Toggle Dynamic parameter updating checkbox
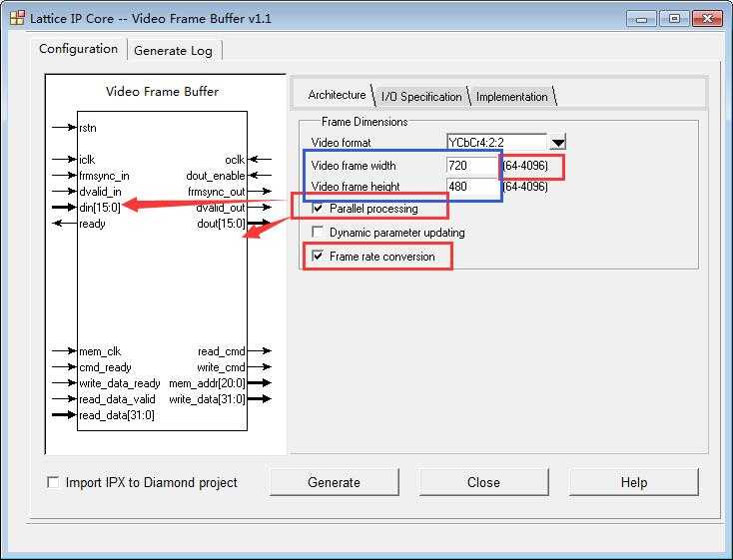The height and width of the screenshot is (560, 733). 318,232
